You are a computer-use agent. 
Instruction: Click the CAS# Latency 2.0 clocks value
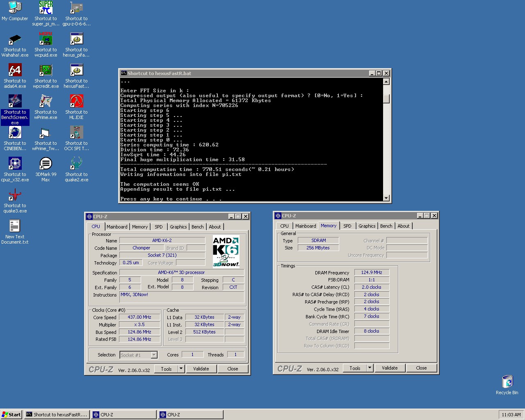(372, 287)
